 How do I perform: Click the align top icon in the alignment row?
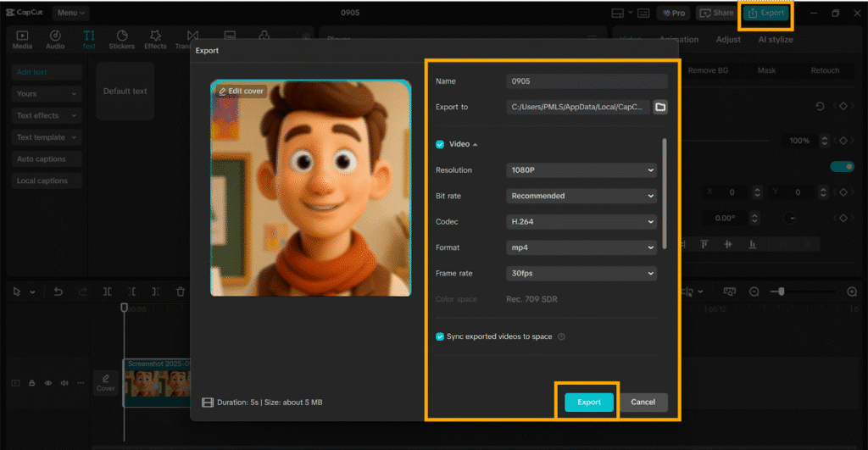[704, 244]
